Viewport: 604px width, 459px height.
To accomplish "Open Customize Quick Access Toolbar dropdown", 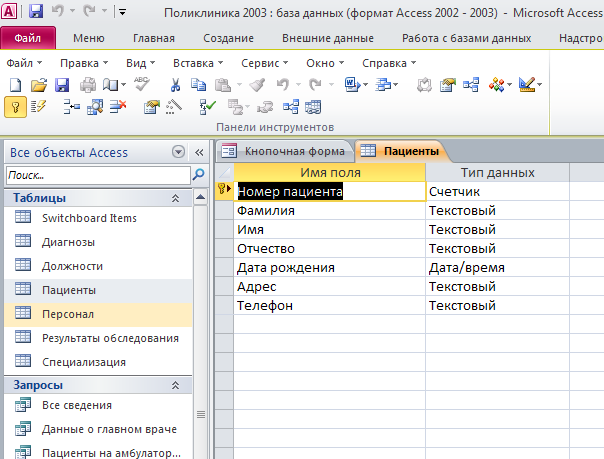I will (122, 12).
